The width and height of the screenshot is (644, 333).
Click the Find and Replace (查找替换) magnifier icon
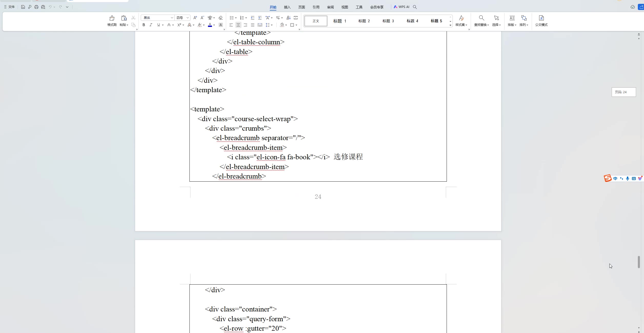pyautogui.click(x=481, y=18)
